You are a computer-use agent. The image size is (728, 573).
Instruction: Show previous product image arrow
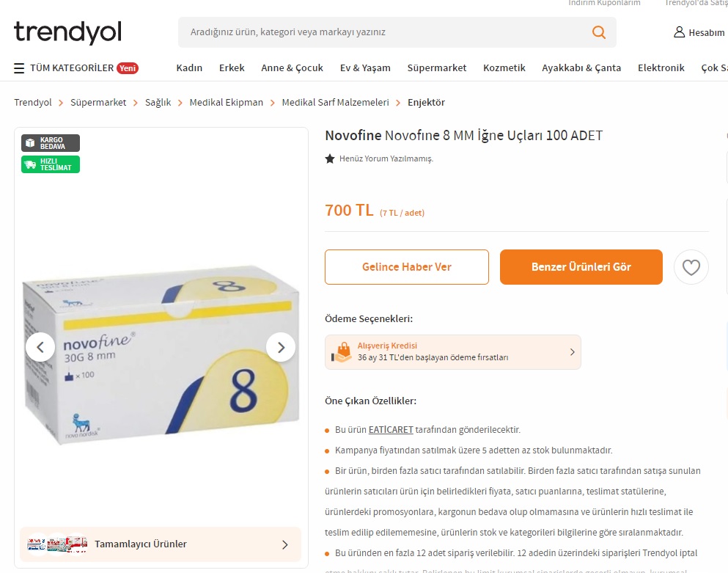pos(40,347)
